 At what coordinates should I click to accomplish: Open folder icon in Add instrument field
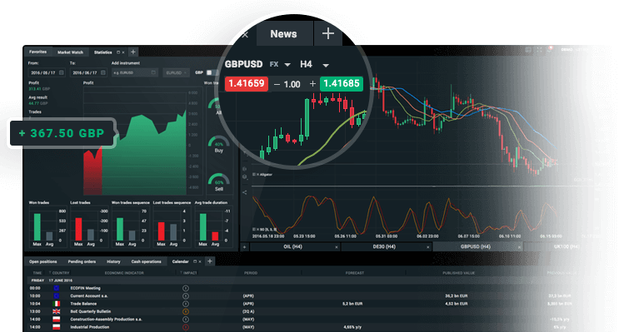point(153,72)
